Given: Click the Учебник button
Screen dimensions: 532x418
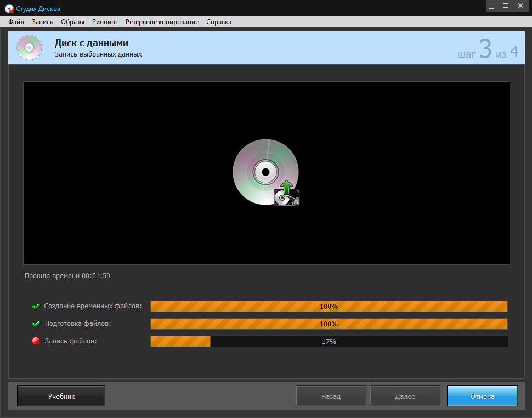Looking at the screenshot, I should point(61,396).
